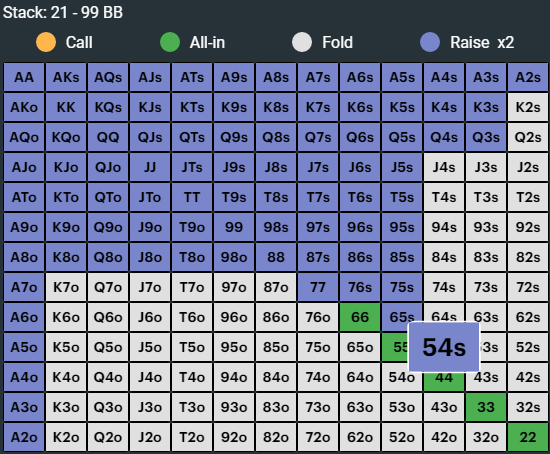Viewport: 550px width, 454px height.
Task: Click the 77 pair cell
Action: 318,287
